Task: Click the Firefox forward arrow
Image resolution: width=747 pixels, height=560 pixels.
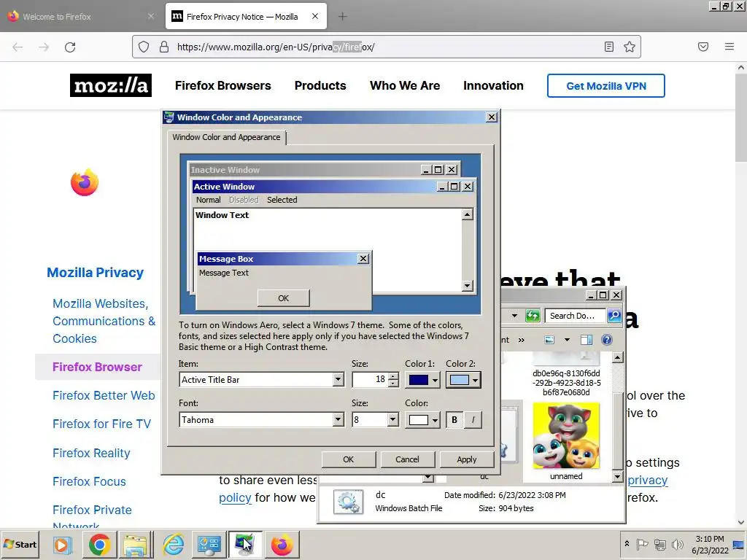Action: [x=44, y=47]
